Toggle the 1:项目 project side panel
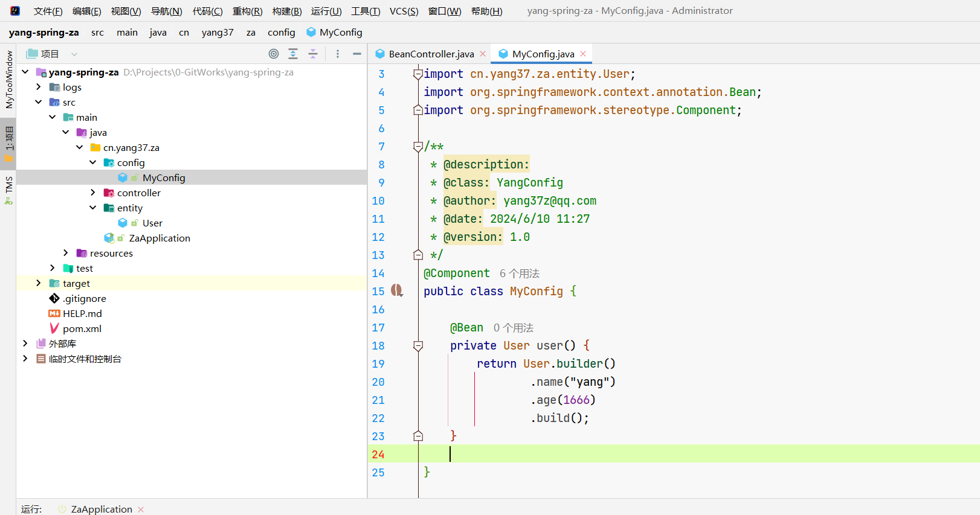The image size is (980, 515). (8, 144)
